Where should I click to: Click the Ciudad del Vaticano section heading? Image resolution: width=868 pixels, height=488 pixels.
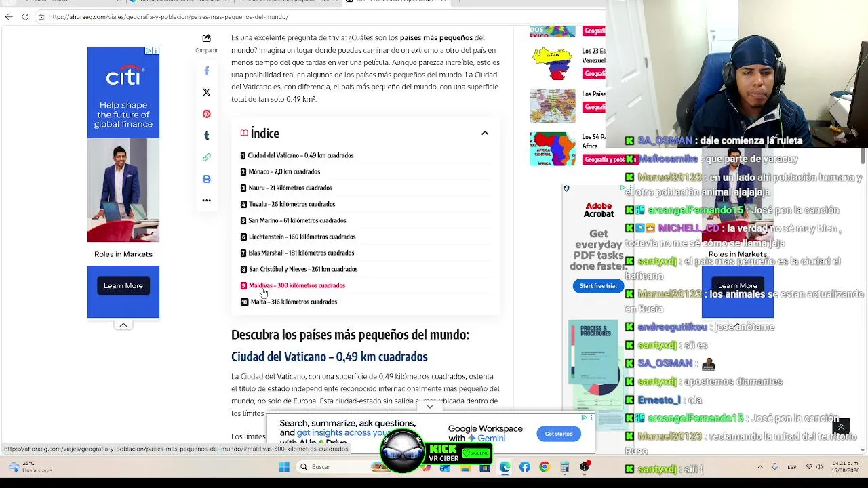(x=330, y=357)
